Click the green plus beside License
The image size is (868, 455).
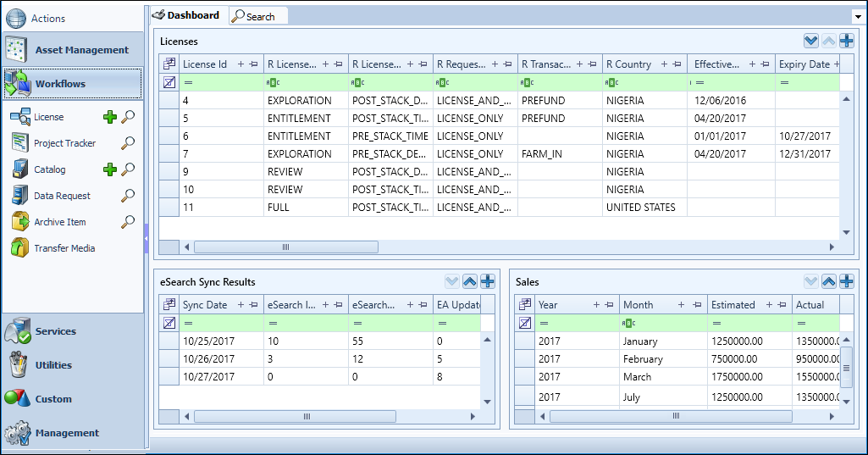[x=110, y=117]
